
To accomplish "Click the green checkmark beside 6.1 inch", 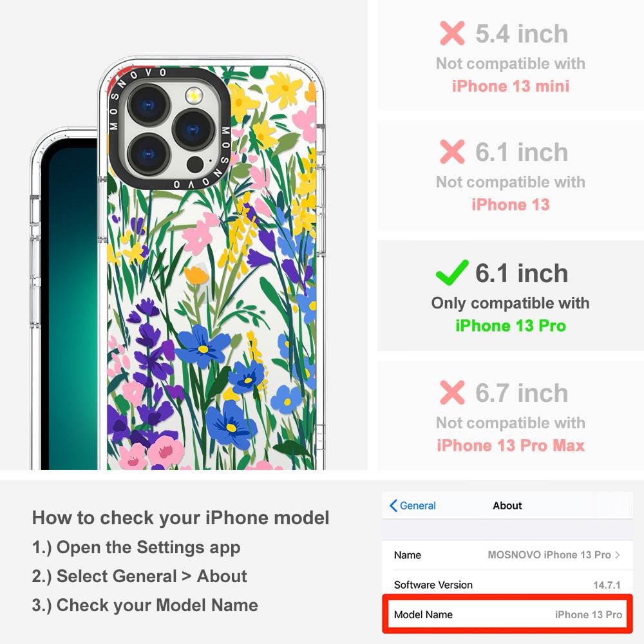I will [452, 272].
